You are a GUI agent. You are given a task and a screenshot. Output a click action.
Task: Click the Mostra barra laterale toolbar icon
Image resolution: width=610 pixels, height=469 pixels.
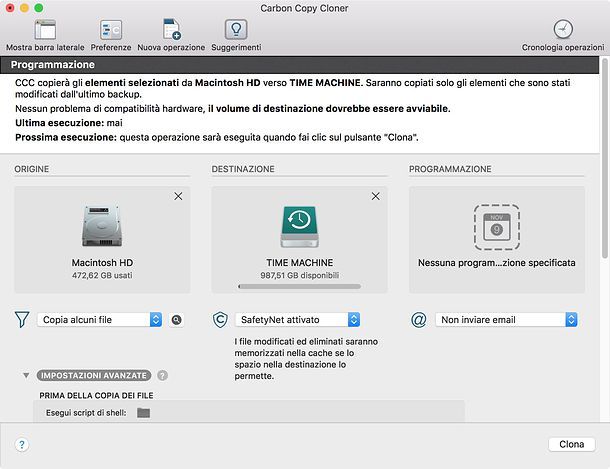pyautogui.click(x=45, y=30)
